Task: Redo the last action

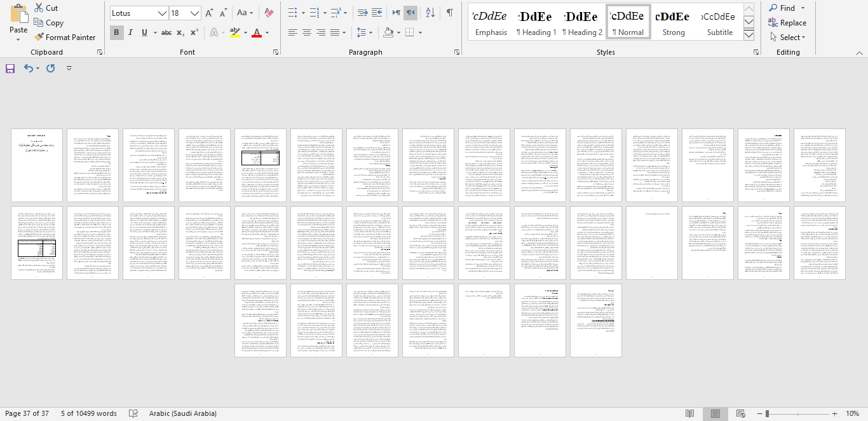Action: pos(51,68)
